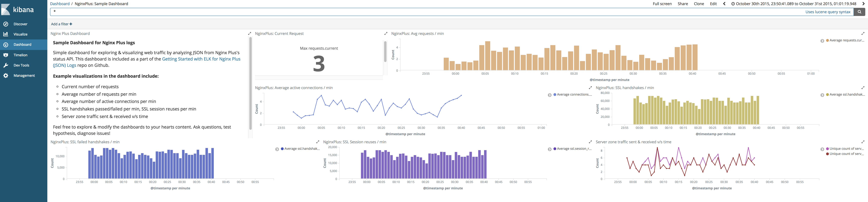The image size is (868, 202).
Task: Select Share in top menu
Action: 683,4
